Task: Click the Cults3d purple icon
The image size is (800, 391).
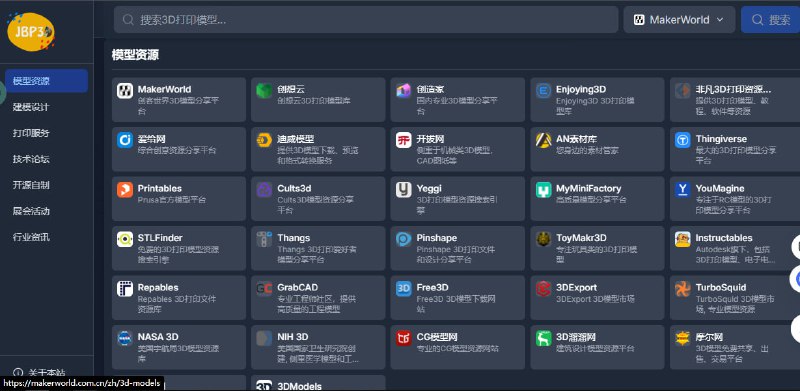Action: [x=264, y=190]
